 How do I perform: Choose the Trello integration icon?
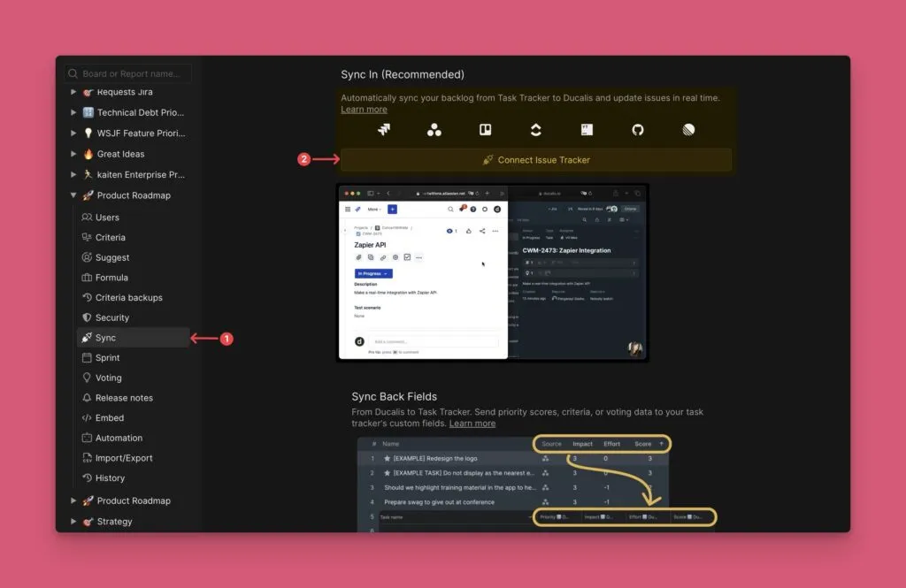coord(485,129)
